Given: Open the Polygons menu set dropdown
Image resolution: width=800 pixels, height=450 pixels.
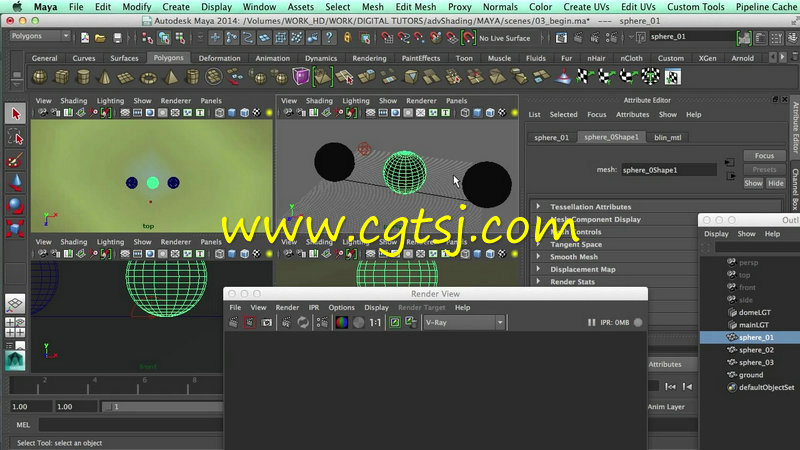Looking at the screenshot, I should 40,36.
